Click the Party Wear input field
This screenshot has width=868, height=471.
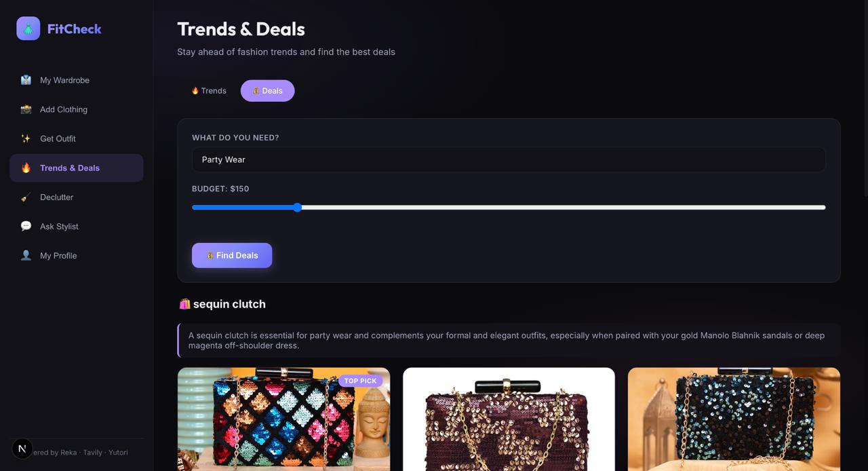click(x=509, y=159)
